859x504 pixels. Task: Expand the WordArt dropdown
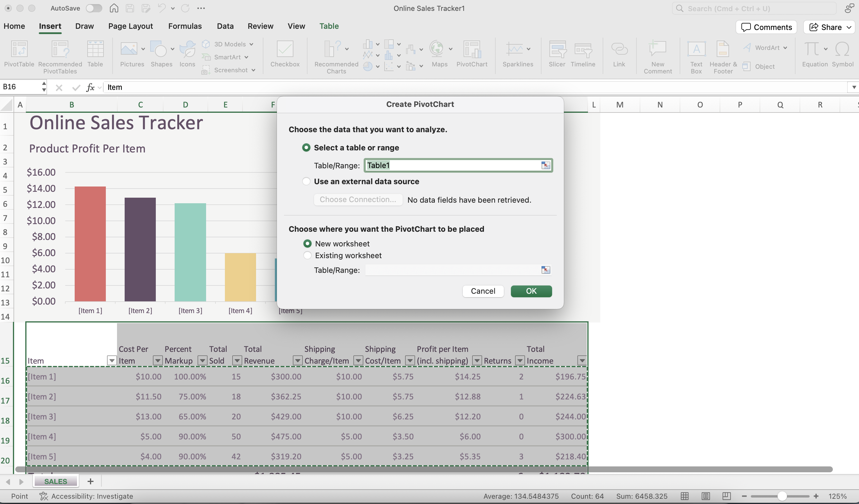[785, 48]
